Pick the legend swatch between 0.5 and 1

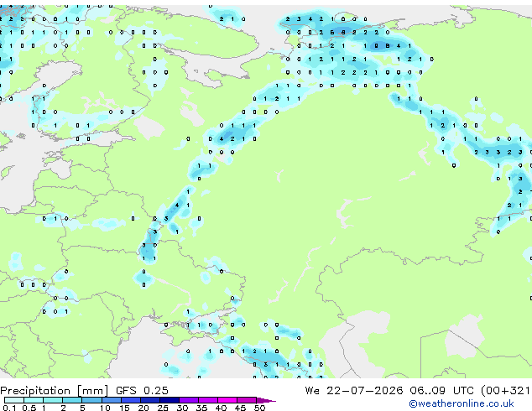[34, 400]
